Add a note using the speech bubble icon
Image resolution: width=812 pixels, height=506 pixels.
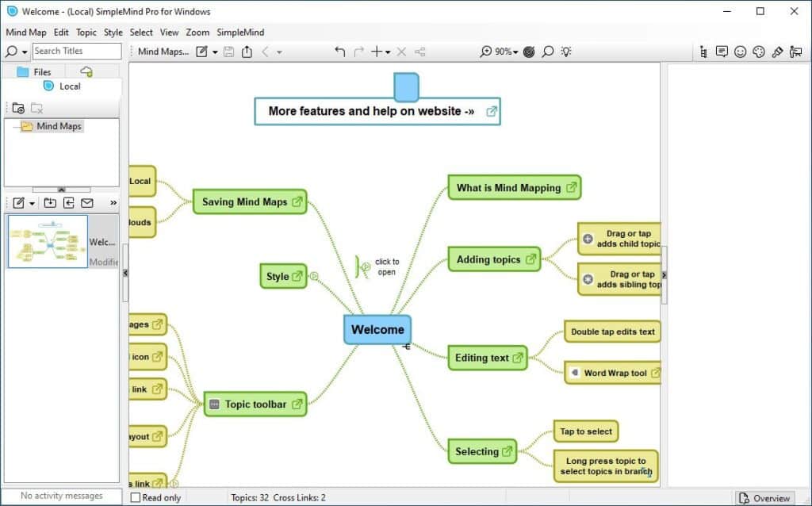click(x=722, y=52)
